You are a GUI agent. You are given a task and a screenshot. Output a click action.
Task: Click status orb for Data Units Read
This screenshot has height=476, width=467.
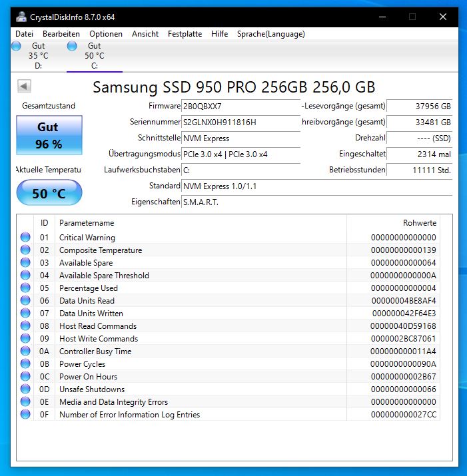click(x=25, y=300)
